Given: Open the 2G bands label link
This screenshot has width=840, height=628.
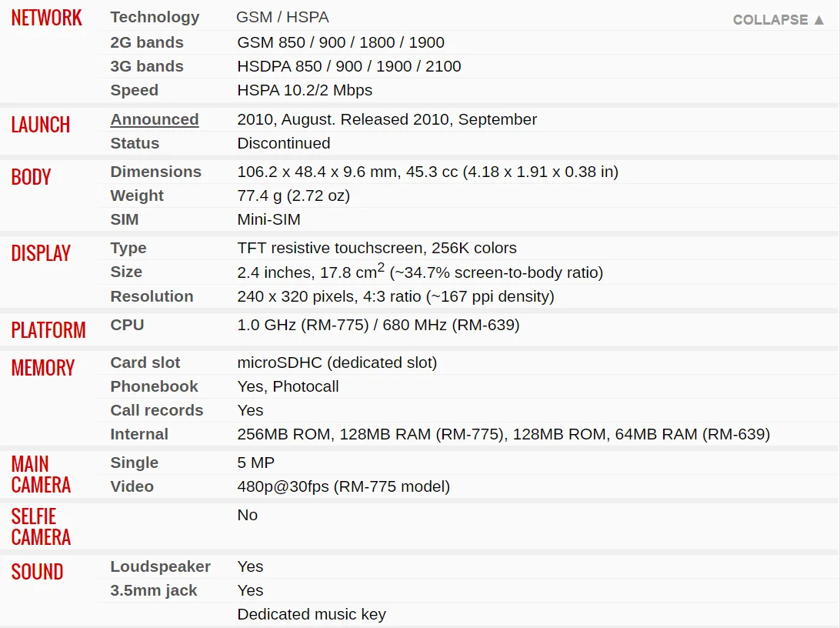Looking at the screenshot, I should [147, 42].
